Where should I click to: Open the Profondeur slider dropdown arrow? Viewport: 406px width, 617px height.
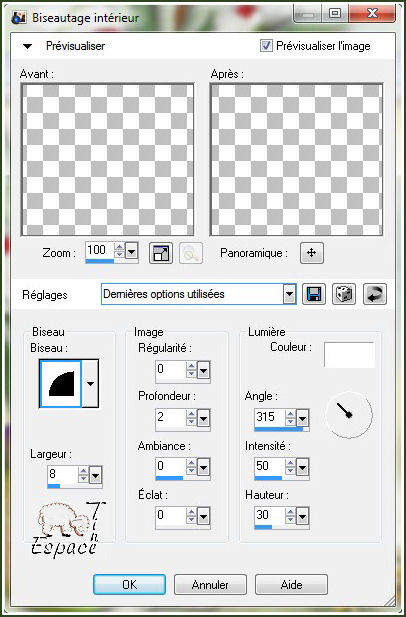pos(203,419)
